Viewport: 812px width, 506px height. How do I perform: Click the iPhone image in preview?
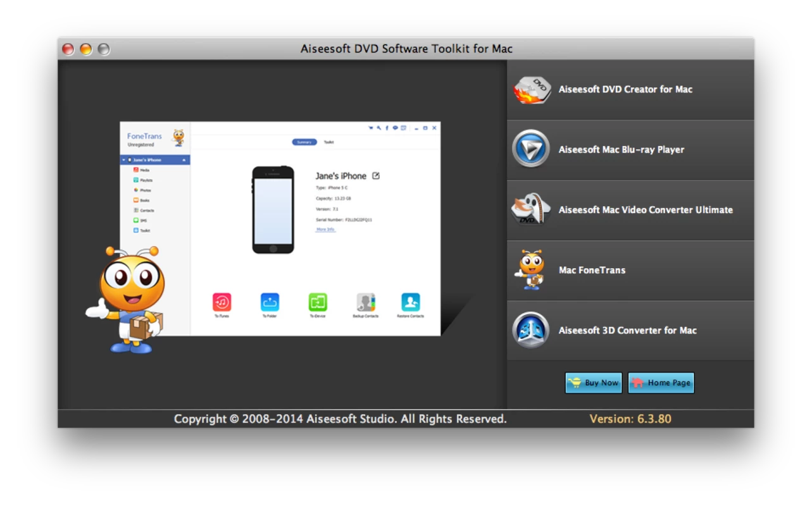273,210
